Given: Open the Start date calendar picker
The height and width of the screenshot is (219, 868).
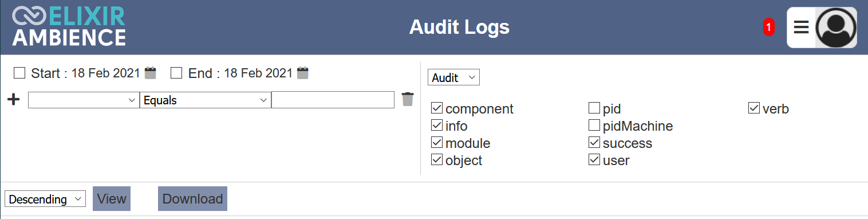Looking at the screenshot, I should point(151,73).
